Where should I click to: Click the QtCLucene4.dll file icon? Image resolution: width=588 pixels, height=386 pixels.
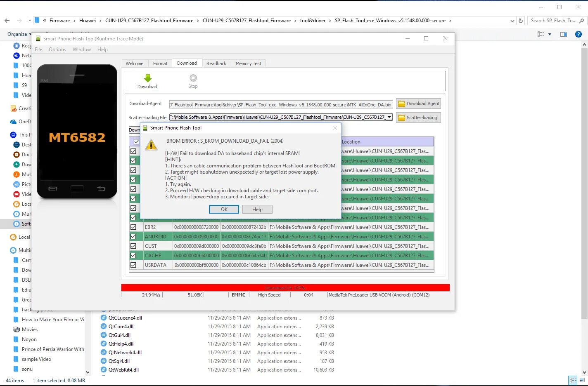click(x=104, y=318)
